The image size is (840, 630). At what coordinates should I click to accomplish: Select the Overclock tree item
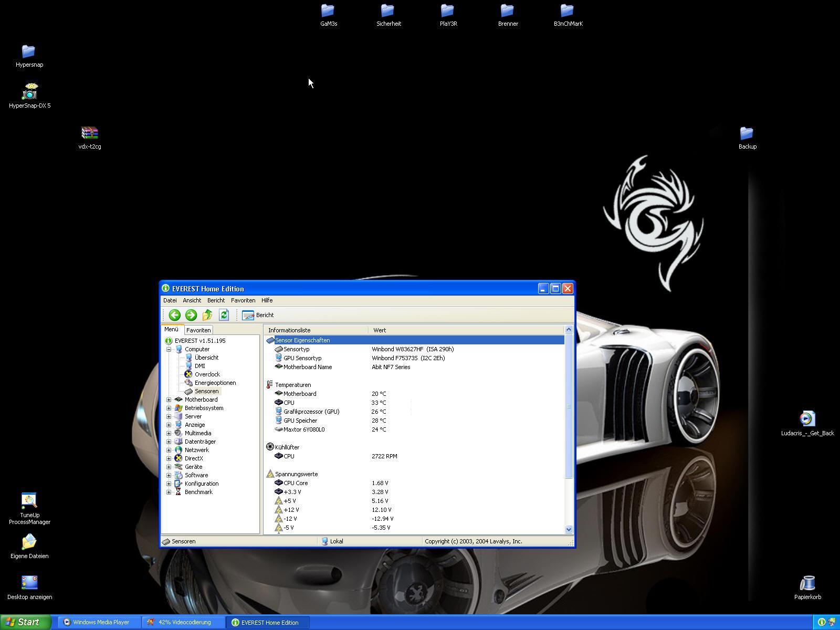click(207, 374)
